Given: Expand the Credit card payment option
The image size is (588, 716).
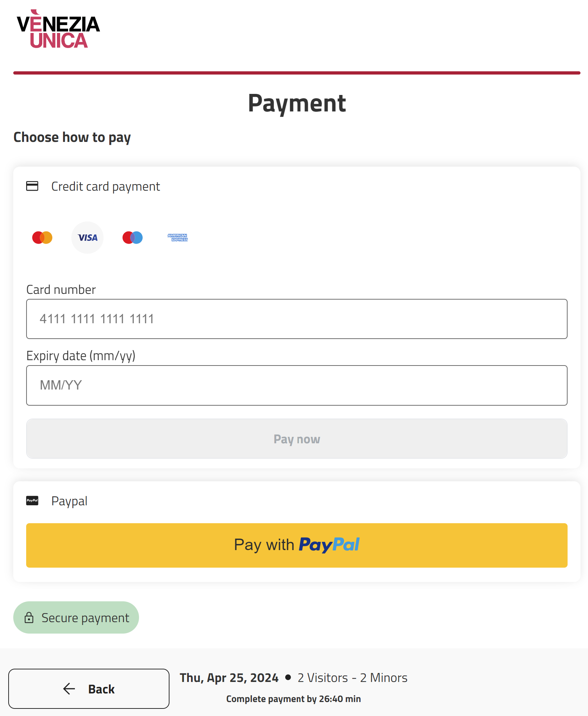Looking at the screenshot, I should [x=106, y=186].
